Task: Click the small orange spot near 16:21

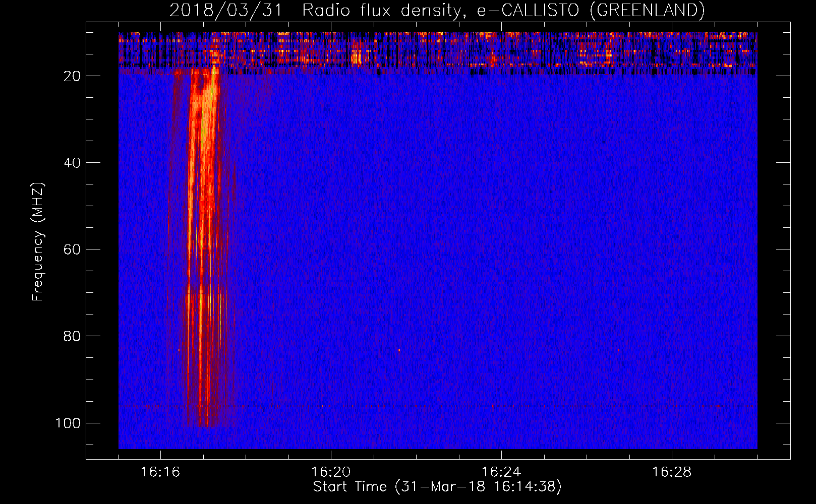Action: tap(399, 350)
